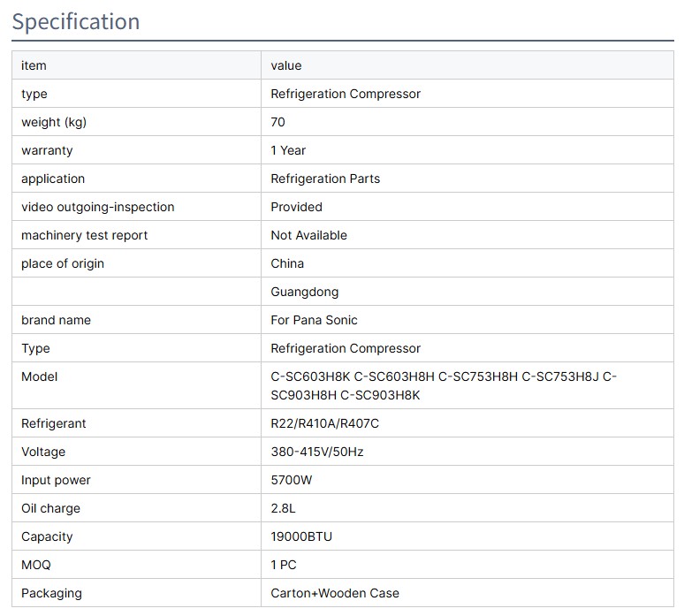Screen dimensions: 684x616
Task: Click the For Pana Sonic brand value
Action: point(314,320)
